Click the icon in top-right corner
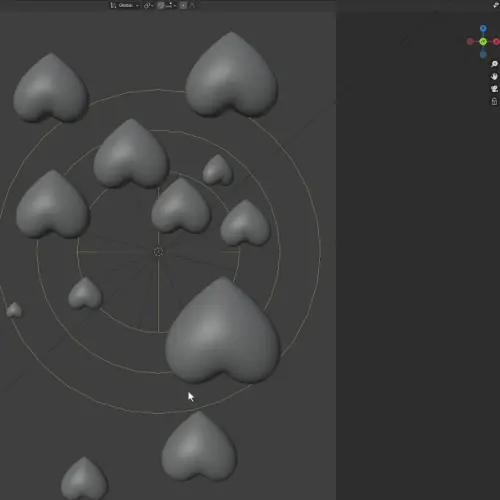Screen dimensions: 500x500 [x=496, y=5]
